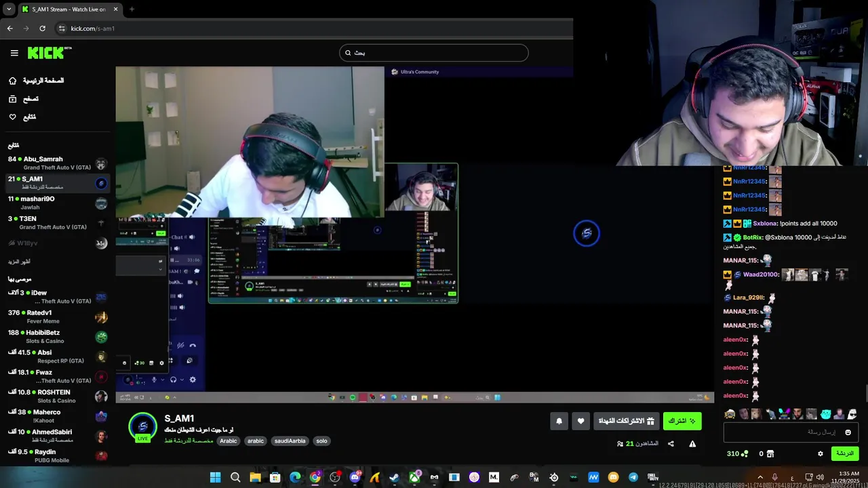This screenshot has width=868, height=488.
Task: Click the Kick search field بحث
Action: click(434, 53)
